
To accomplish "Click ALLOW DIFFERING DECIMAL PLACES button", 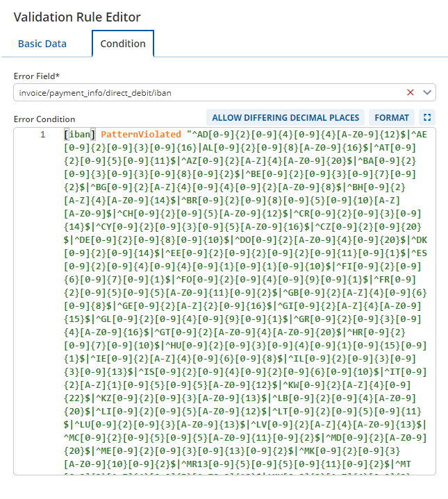I will [x=285, y=117].
